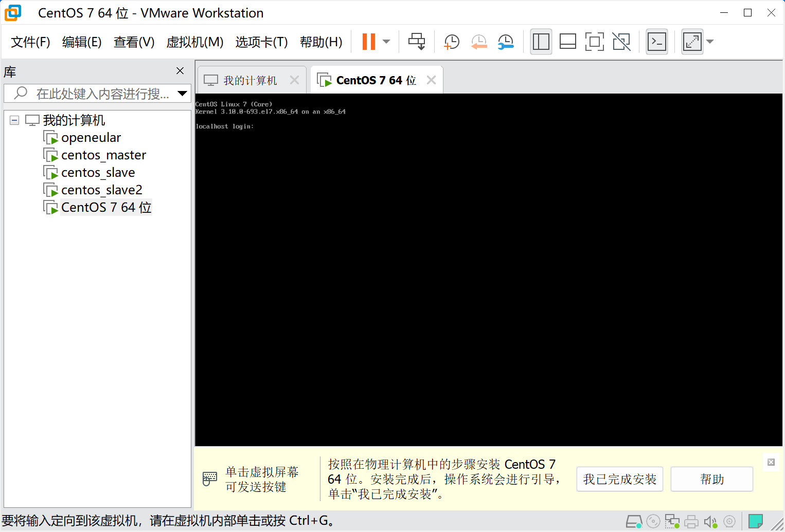Open the snapshot manager wrench-clock icon
785x532 pixels.
pyautogui.click(x=506, y=42)
